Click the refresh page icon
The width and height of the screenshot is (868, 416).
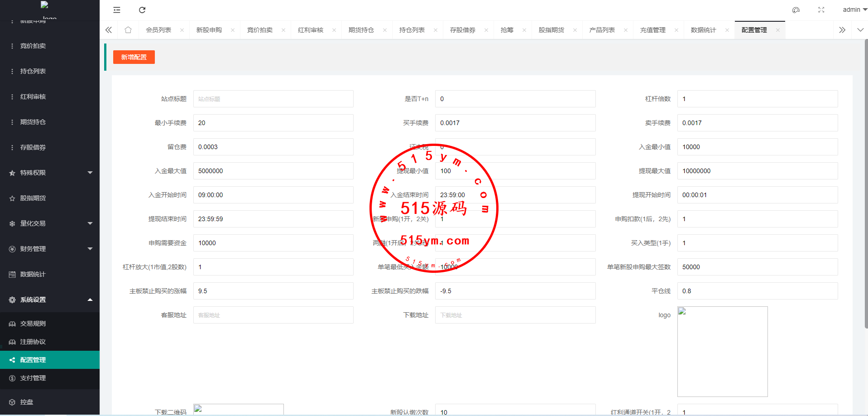(142, 10)
